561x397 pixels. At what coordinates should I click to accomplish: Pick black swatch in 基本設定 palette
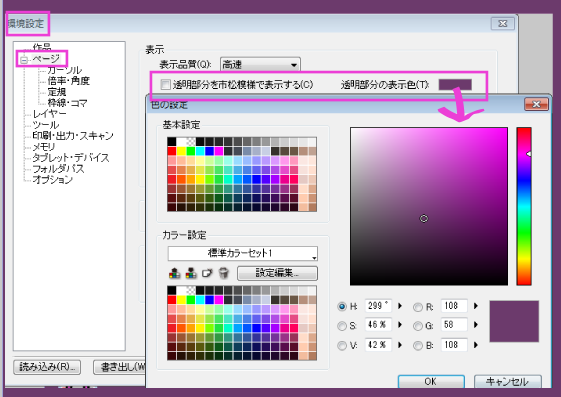pos(172,142)
